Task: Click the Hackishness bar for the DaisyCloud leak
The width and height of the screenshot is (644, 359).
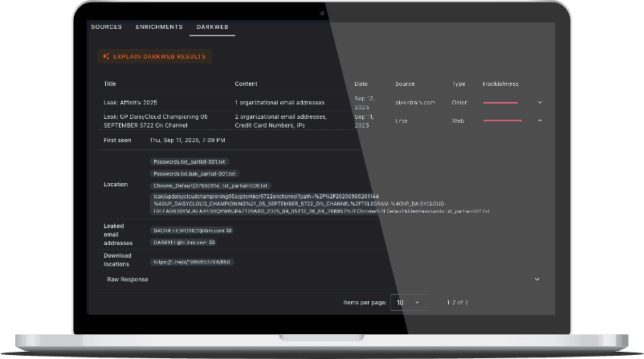Action: click(x=502, y=120)
